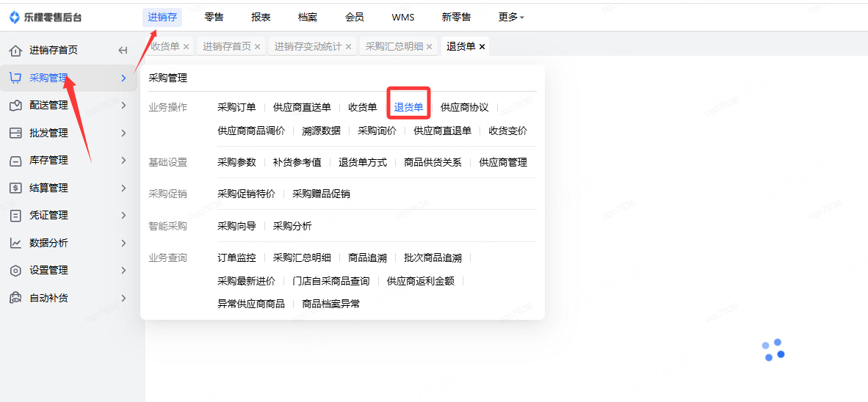The width and height of the screenshot is (868, 402).
Task: Expand the 批发管理 chevron
Action: point(123,133)
